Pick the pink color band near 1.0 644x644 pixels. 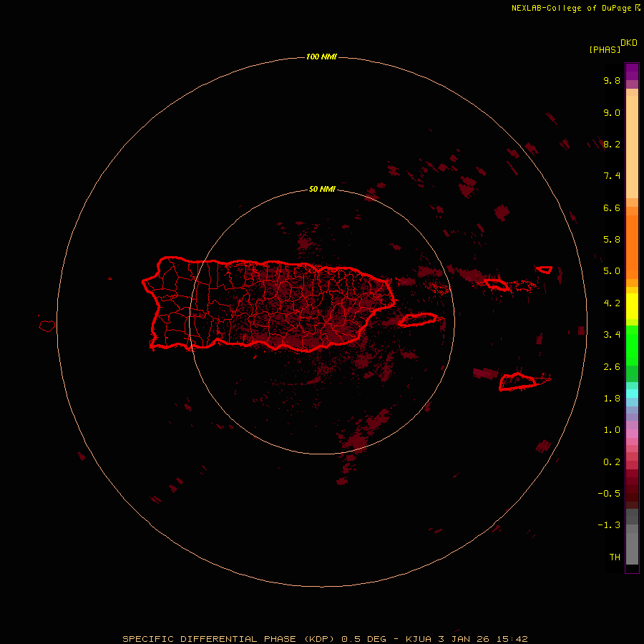tap(632, 431)
